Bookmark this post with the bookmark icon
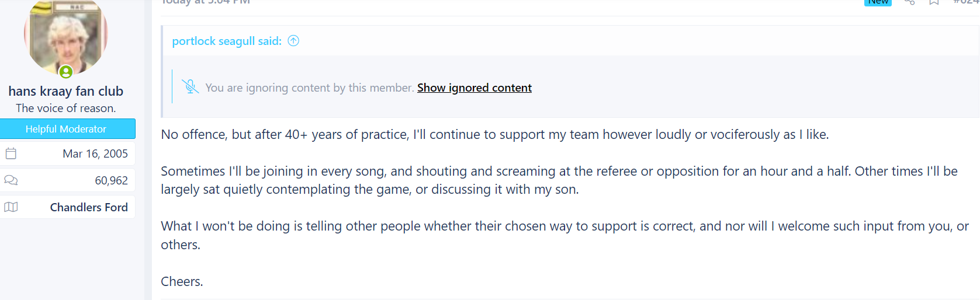The image size is (980, 300). click(x=934, y=2)
